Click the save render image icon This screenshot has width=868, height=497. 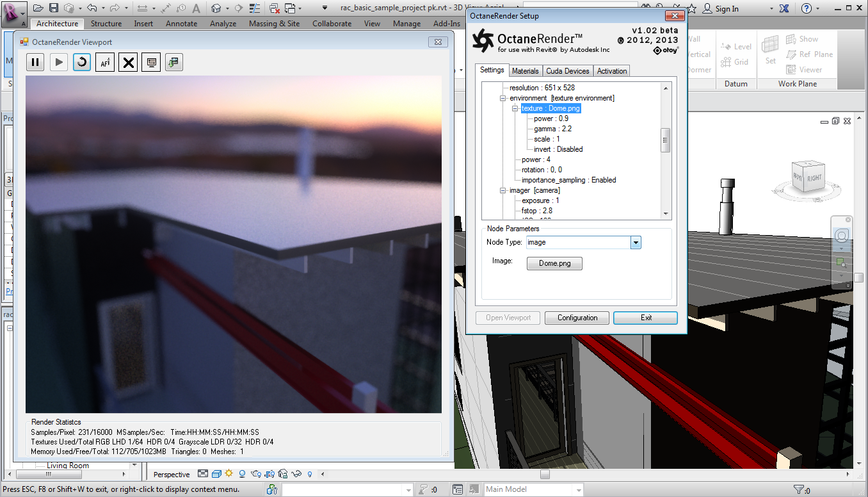click(x=174, y=62)
